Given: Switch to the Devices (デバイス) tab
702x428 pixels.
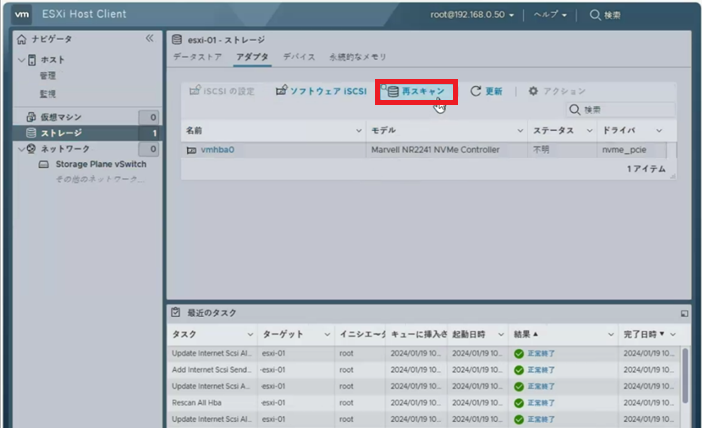Looking at the screenshot, I should (x=299, y=57).
